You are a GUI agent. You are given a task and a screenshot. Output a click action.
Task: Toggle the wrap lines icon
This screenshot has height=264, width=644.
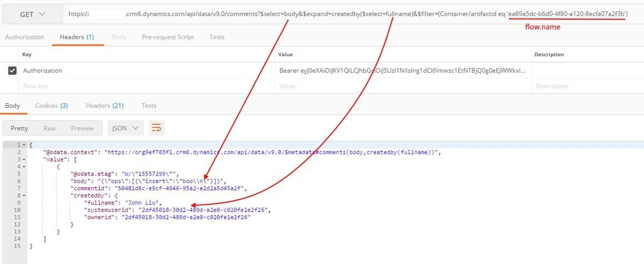point(156,128)
